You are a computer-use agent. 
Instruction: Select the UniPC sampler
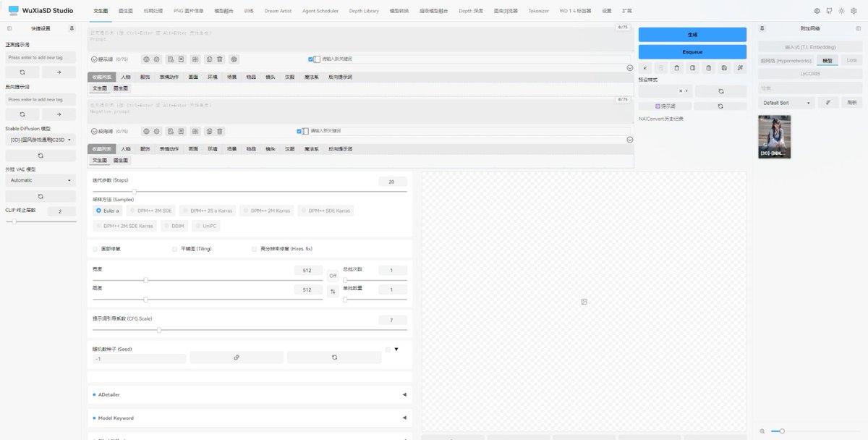[x=205, y=226]
